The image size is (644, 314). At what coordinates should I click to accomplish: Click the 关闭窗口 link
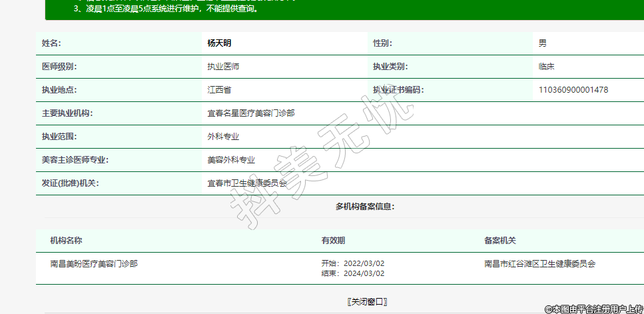(x=367, y=301)
